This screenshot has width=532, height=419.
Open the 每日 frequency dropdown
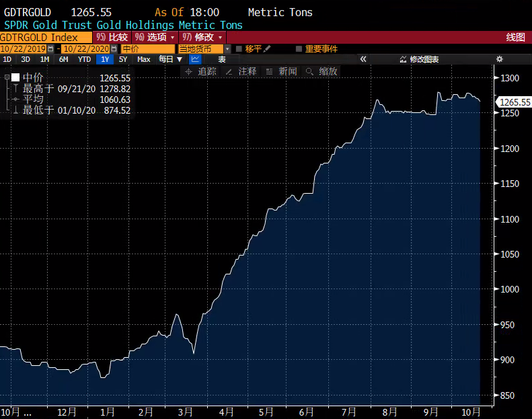171,59
